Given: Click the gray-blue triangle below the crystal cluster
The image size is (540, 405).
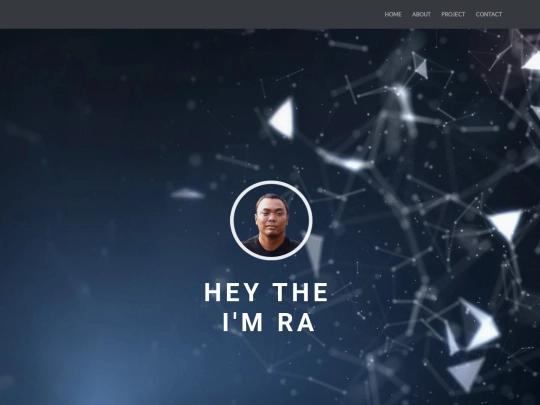Looking at the screenshot, I should 467,374.
